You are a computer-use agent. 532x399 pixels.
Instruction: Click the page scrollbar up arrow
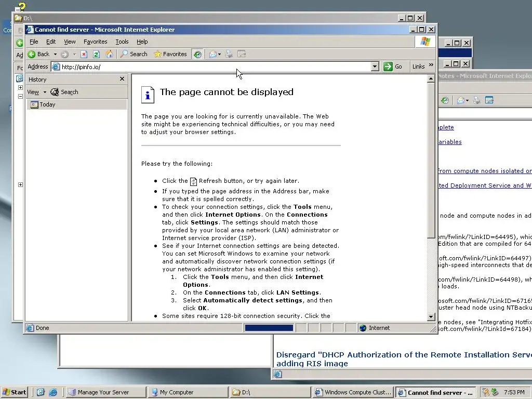[431, 79]
